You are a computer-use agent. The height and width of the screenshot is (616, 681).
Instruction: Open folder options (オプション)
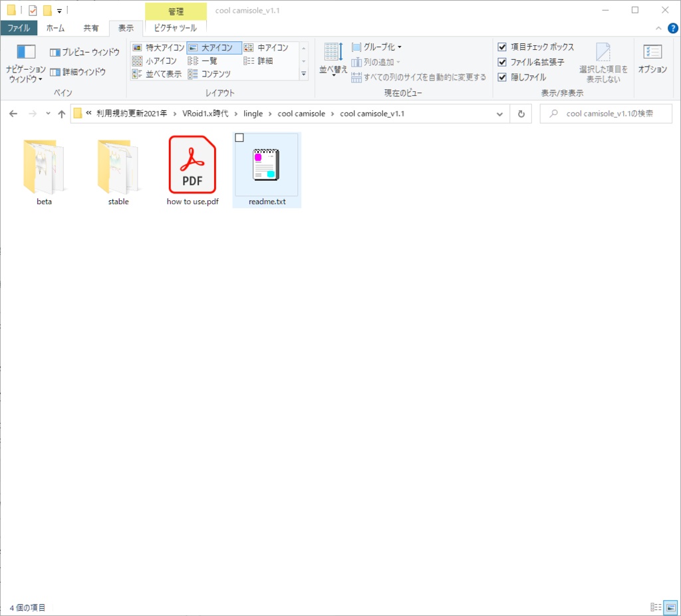tap(652, 59)
